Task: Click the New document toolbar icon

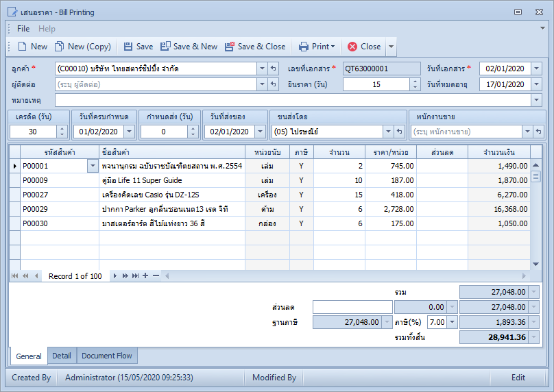Action: tap(22, 47)
